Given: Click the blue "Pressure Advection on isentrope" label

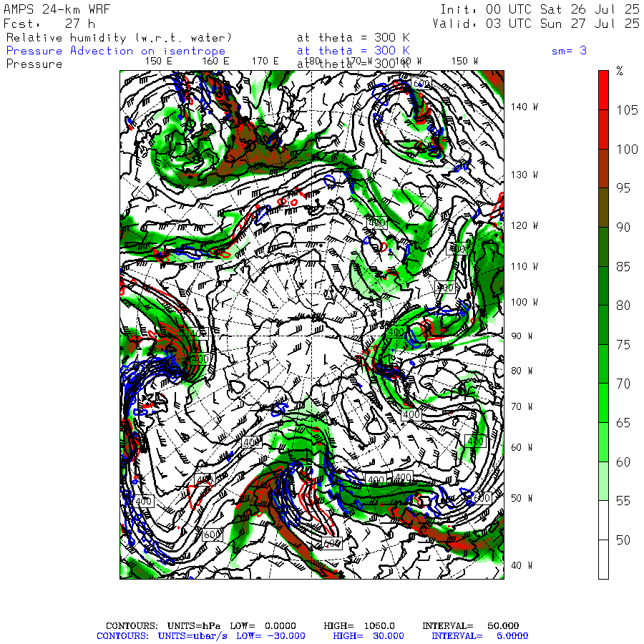Looking at the screenshot, I should (116, 51).
